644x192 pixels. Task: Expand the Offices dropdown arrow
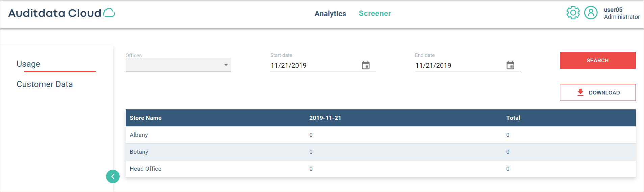click(x=226, y=65)
